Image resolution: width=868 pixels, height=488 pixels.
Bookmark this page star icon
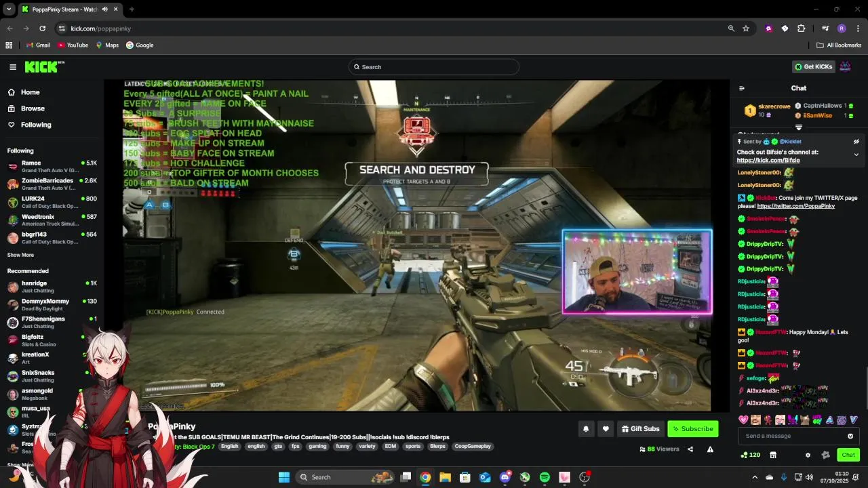tap(746, 28)
